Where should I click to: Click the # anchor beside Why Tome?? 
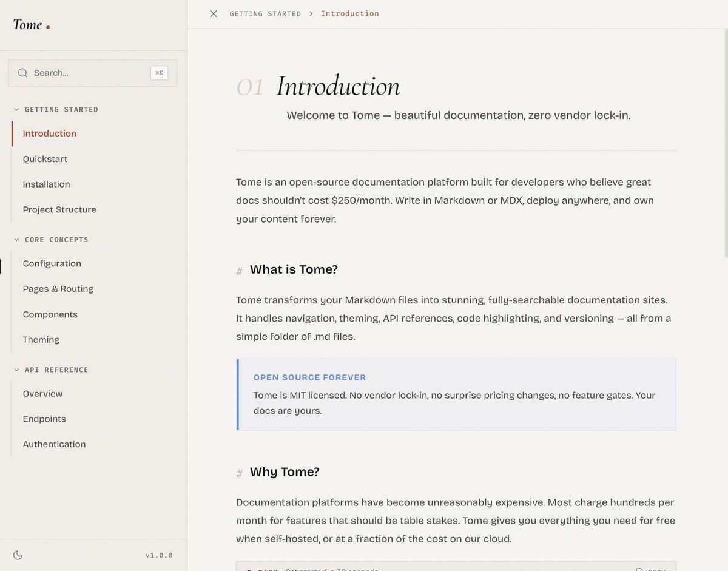tap(239, 473)
